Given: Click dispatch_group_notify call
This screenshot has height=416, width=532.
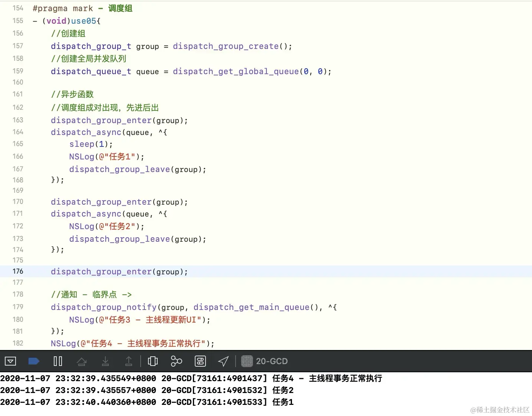Looking at the screenshot, I should (104, 307).
